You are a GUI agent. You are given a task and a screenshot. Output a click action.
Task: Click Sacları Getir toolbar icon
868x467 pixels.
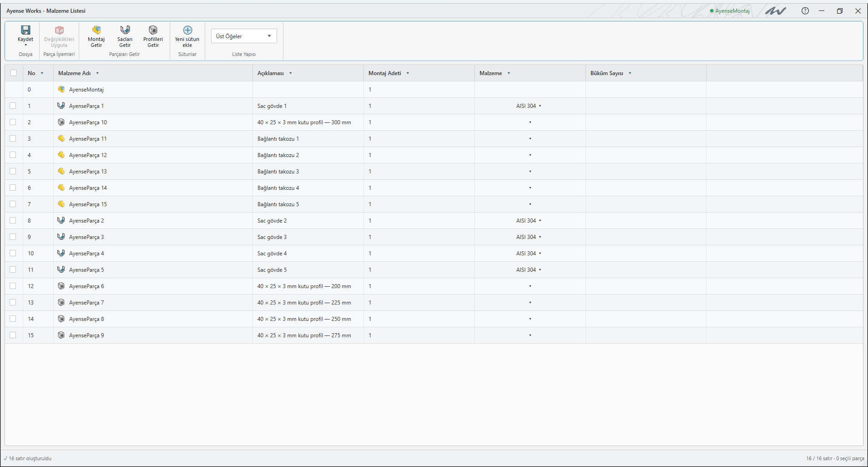tap(125, 30)
